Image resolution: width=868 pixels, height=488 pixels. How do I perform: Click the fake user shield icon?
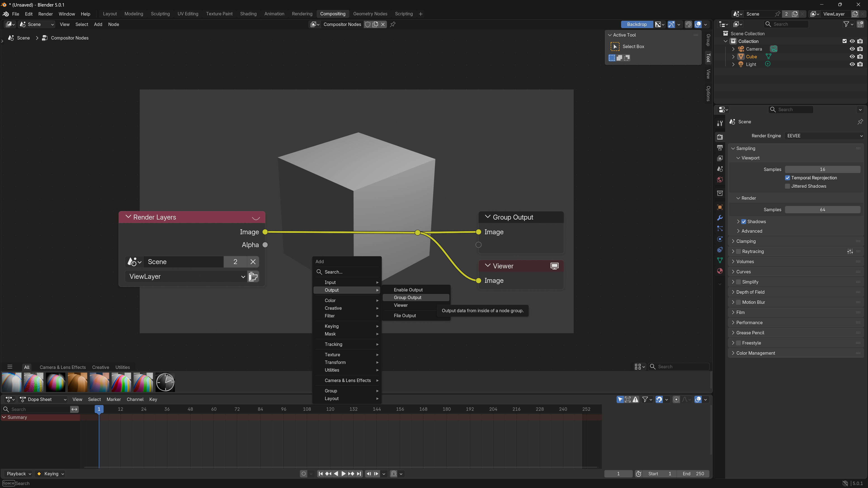pyautogui.click(x=368, y=24)
